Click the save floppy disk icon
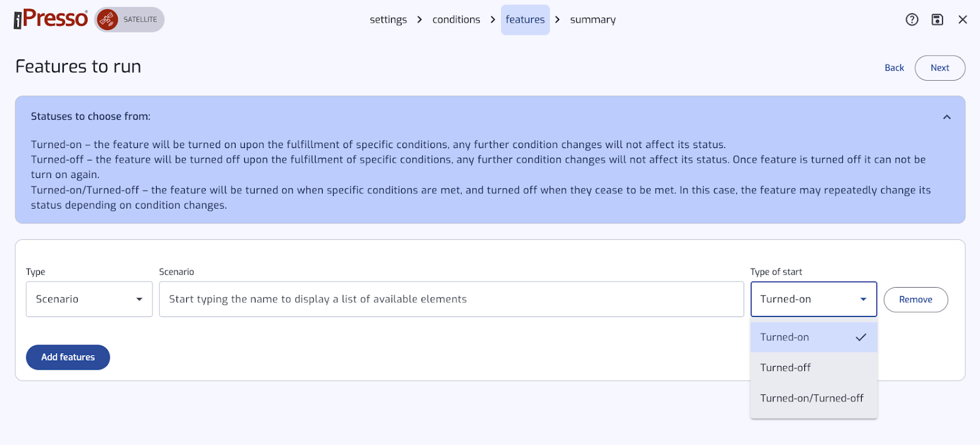 point(937,20)
